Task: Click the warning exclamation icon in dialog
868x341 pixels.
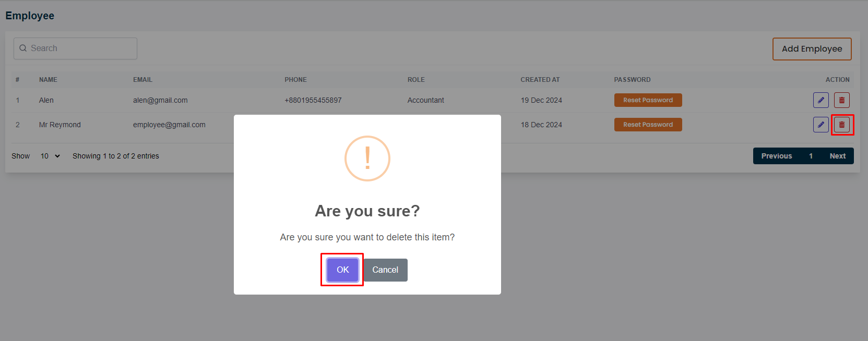Action: click(367, 159)
